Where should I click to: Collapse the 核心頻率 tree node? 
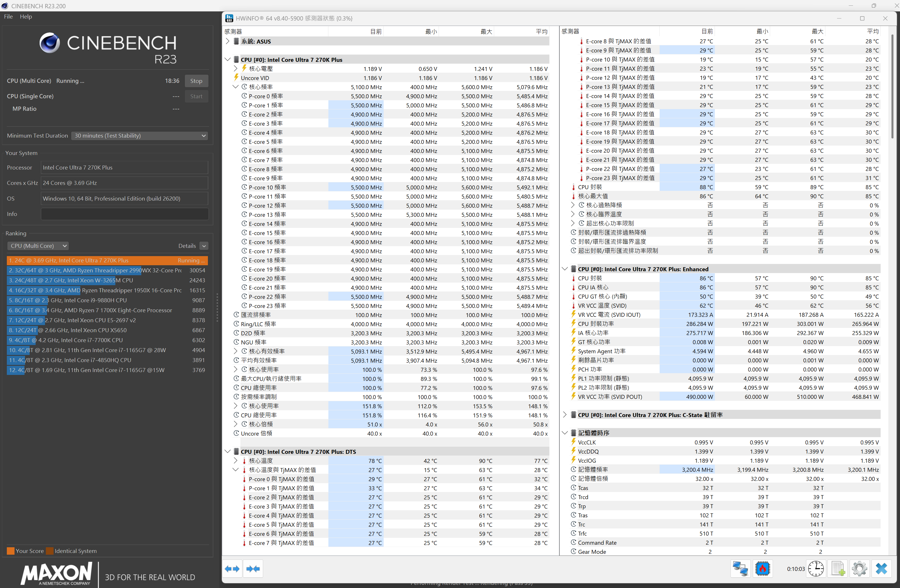pyautogui.click(x=235, y=87)
